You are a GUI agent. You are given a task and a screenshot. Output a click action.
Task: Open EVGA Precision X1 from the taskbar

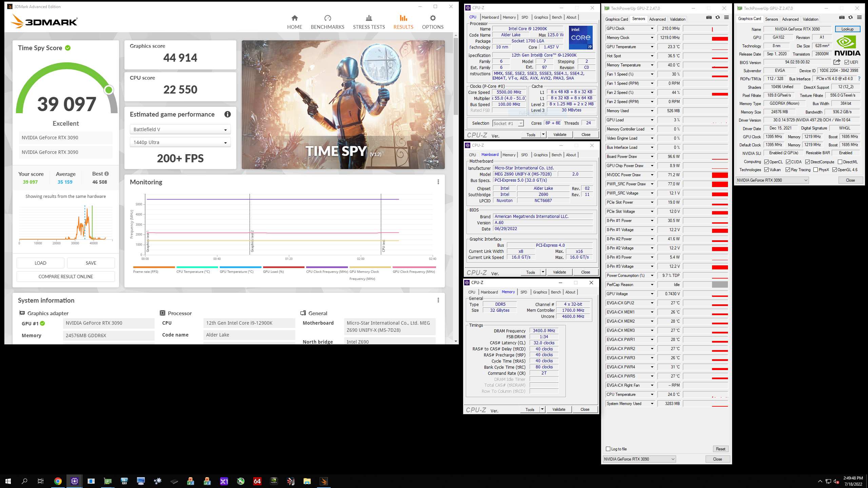[224, 481]
